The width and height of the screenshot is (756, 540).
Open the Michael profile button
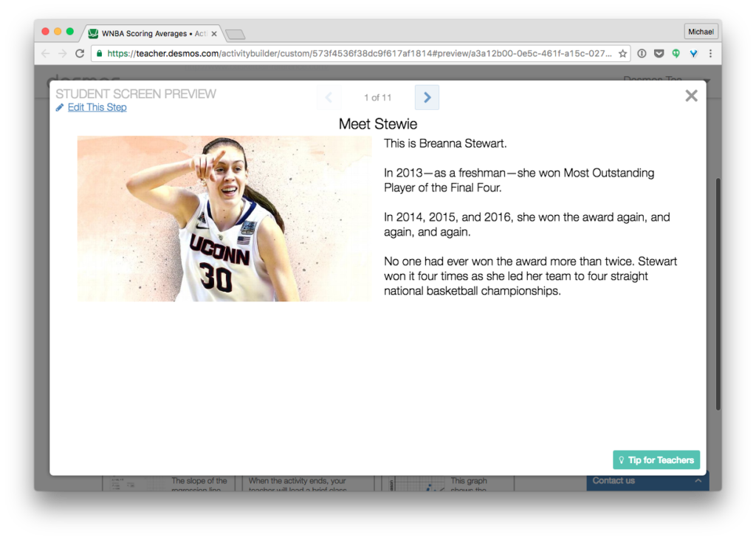pyautogui.click(x=701, y=32)
